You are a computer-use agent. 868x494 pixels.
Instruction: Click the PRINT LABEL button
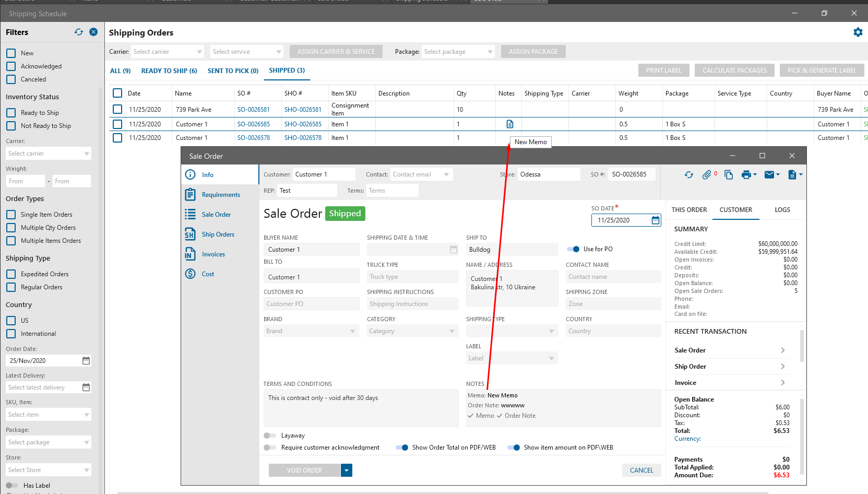pyautogui.click(x=664, y=70)
